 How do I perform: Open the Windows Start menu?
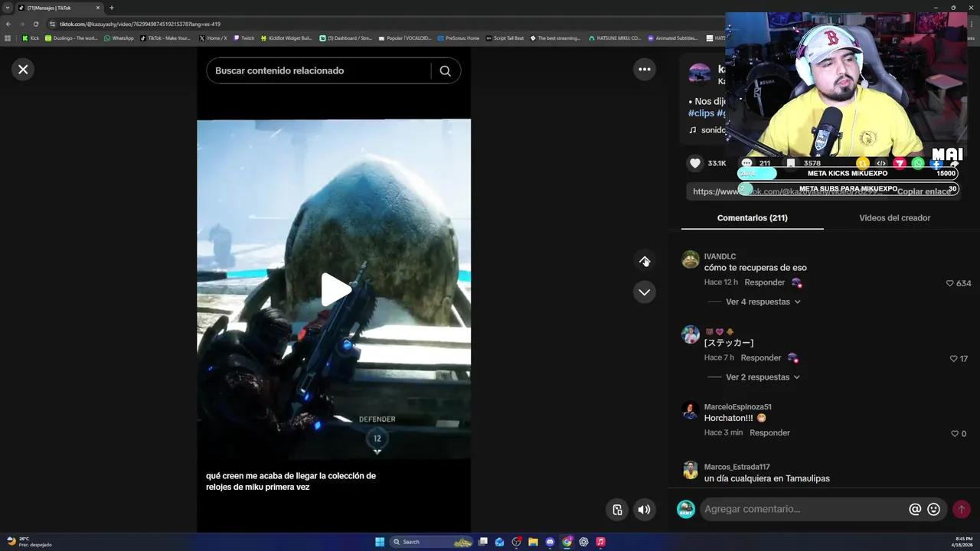[380, 542]
